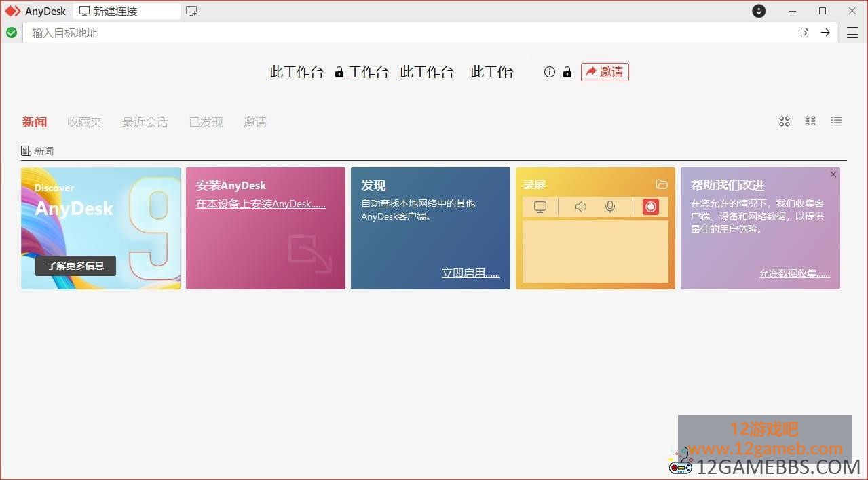Switch to the 最近会话 tab
Image resolution: width=868 pixels, height=480 pixels.
point(145,122)
